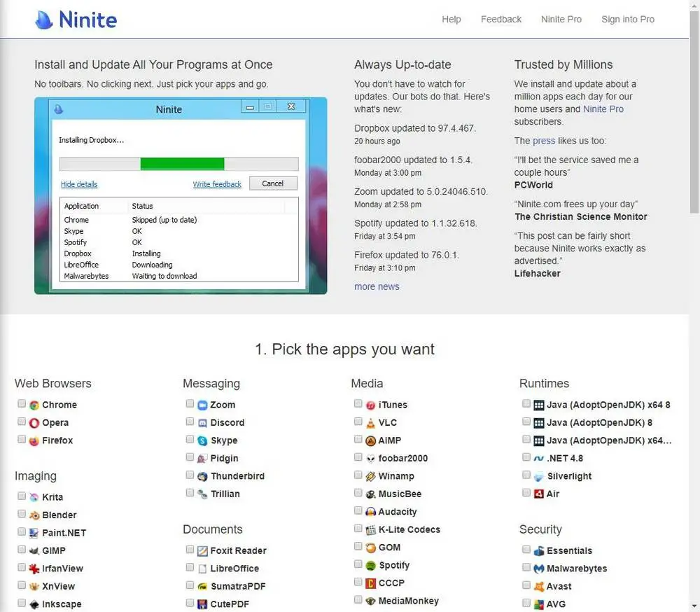
Task: Click the AIMP app icon
Action: [x=370, y=441]
